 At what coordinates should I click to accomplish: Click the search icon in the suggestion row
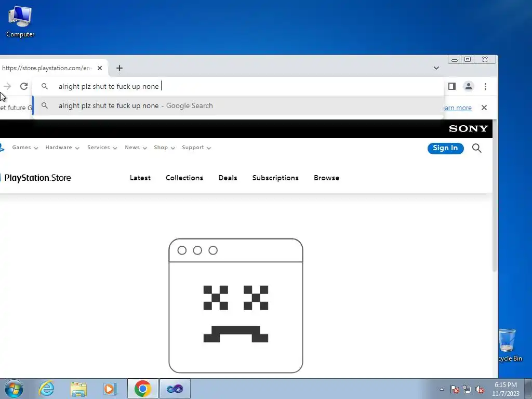click(45, 105)
